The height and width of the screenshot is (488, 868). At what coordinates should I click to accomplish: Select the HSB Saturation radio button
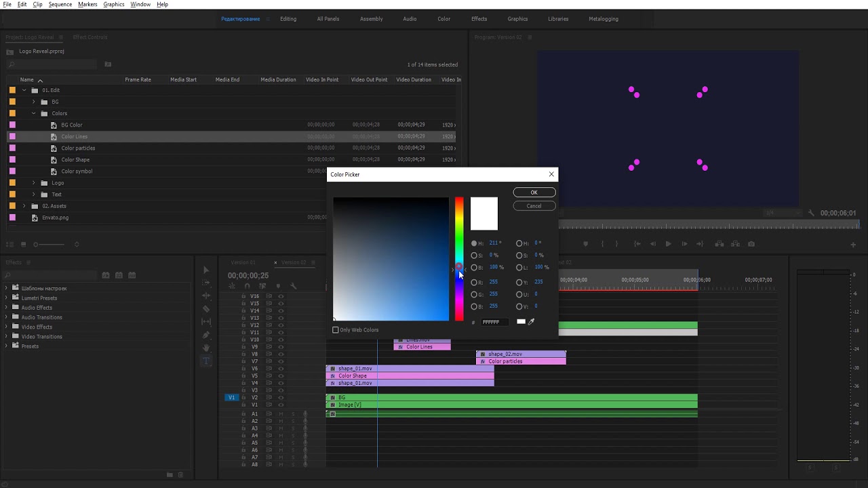(474, 256)
